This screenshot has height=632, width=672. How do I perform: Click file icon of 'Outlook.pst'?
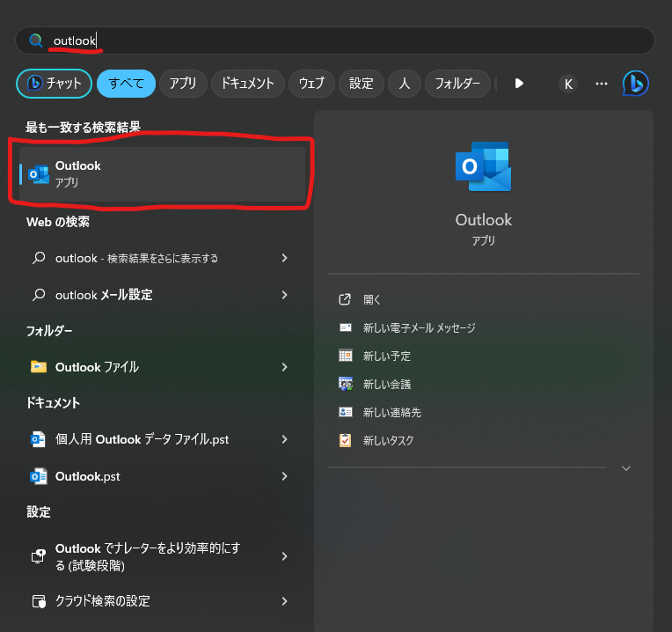[x=38, y=476]
